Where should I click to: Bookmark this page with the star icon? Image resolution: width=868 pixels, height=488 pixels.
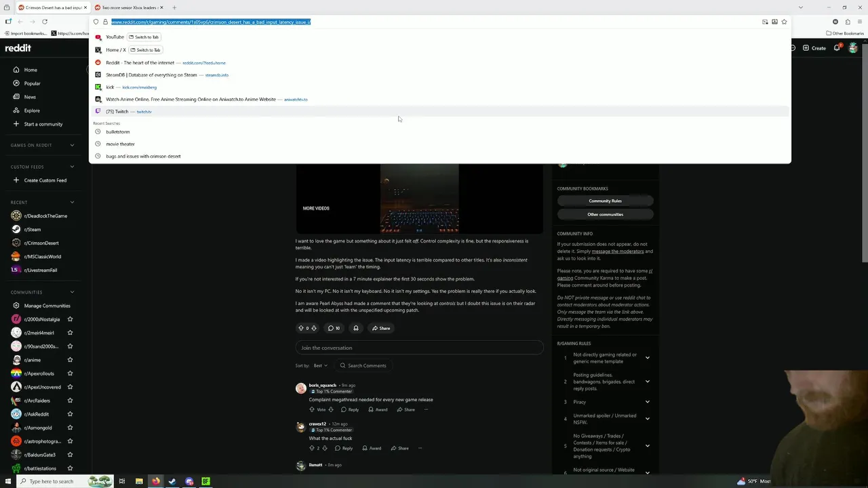(x=784, y=22)
